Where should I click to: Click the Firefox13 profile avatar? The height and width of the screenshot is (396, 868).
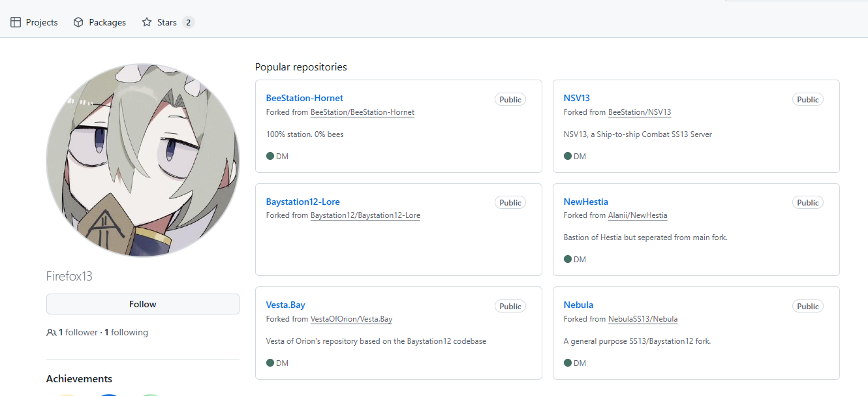pyautogui.click(x=142, y=160)
